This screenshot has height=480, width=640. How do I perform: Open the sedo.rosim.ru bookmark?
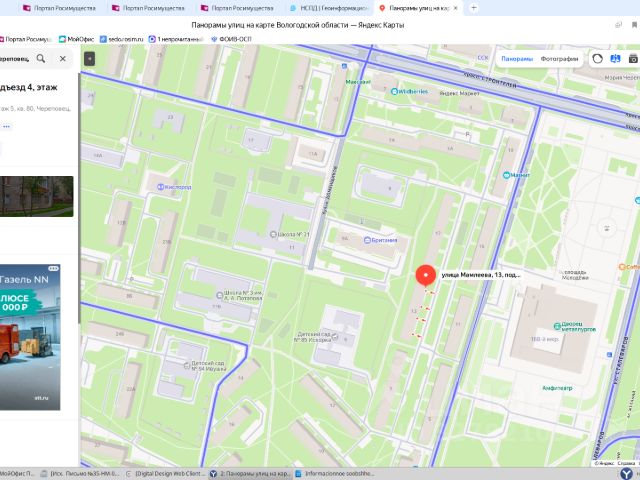coord(122,39)
